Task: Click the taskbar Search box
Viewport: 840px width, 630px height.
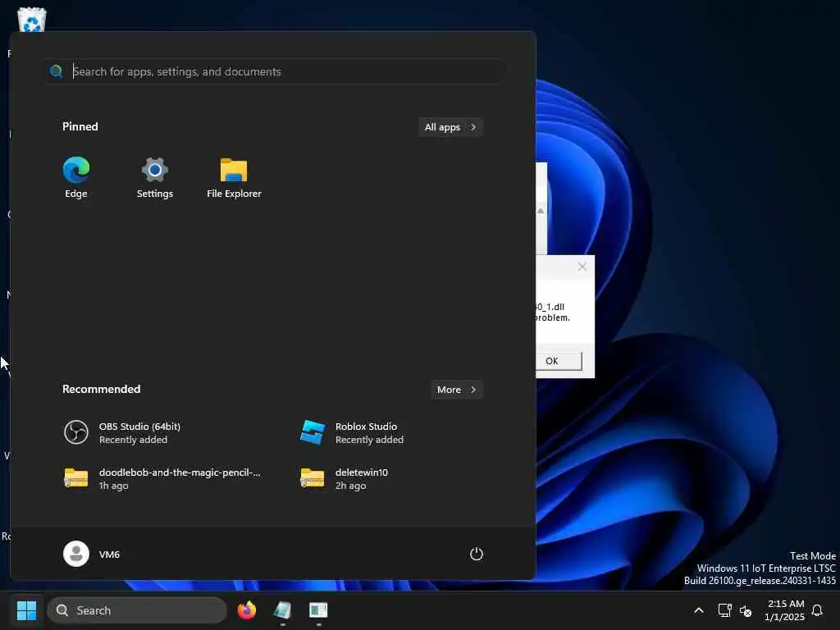Action: tap(137, 610)
